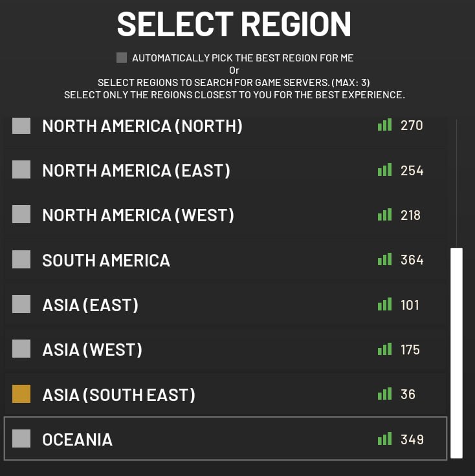
Task: Tick the North America (North) checkbox
Action: [x=21, y=125]
